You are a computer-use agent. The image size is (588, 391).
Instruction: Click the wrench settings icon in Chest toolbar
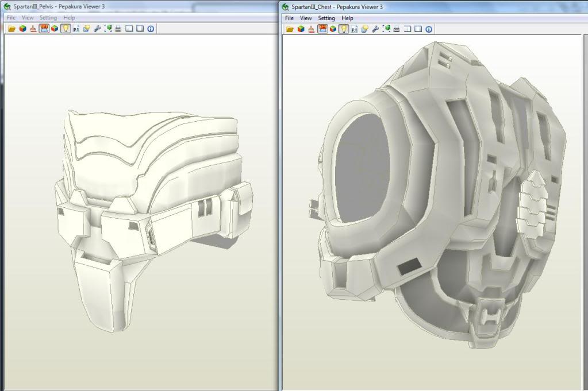coord(375,29)
